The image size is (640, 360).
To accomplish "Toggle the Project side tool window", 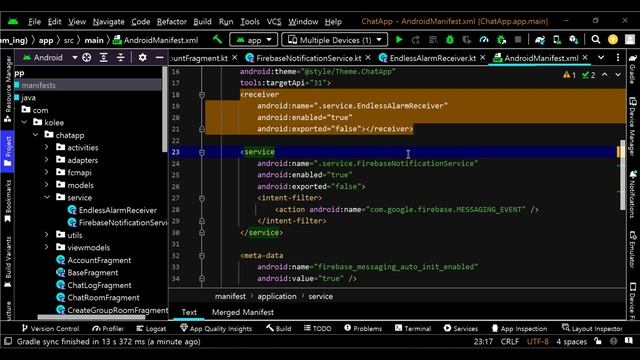I will (7, 151).
